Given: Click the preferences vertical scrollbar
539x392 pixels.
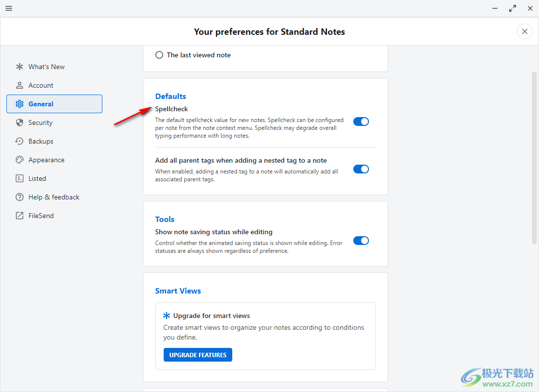Looking at the screenshot, I should (534, 158).
